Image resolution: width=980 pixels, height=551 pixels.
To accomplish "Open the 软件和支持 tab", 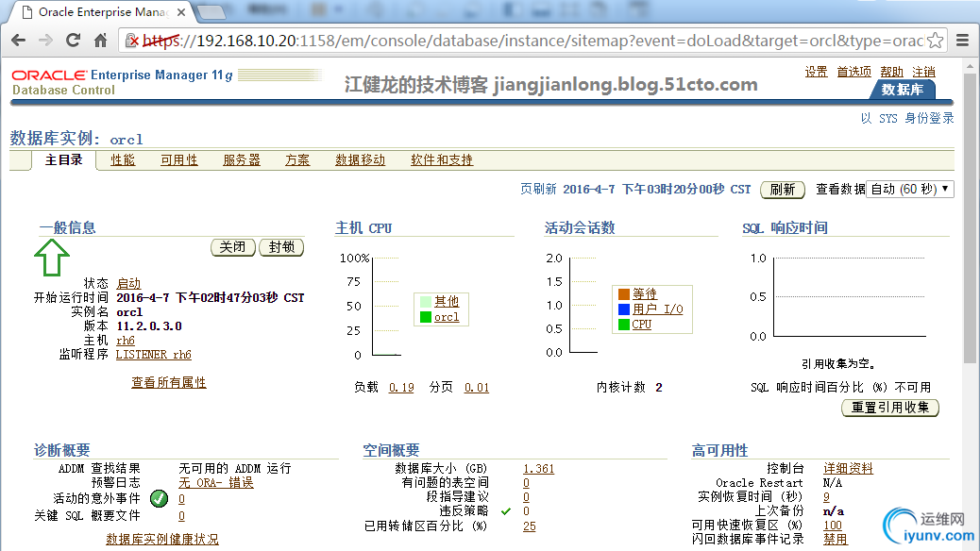I will (442, 160).
